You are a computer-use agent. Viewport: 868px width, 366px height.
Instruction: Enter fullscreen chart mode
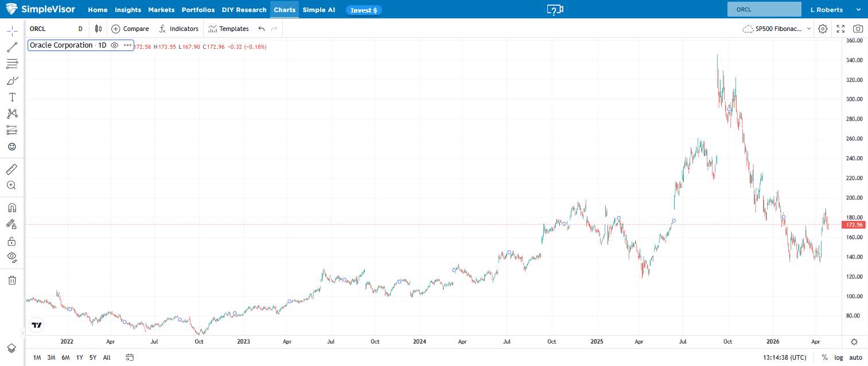click(x=840, y=29)
